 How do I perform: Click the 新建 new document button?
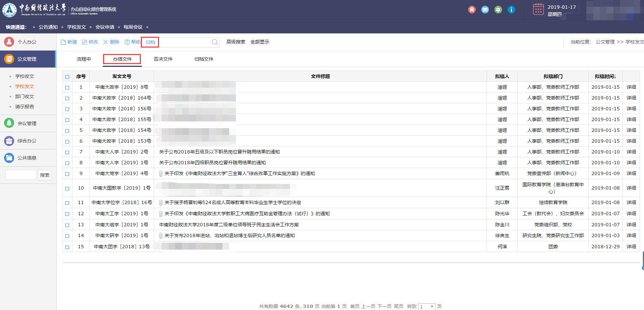[x=69, y=42]
